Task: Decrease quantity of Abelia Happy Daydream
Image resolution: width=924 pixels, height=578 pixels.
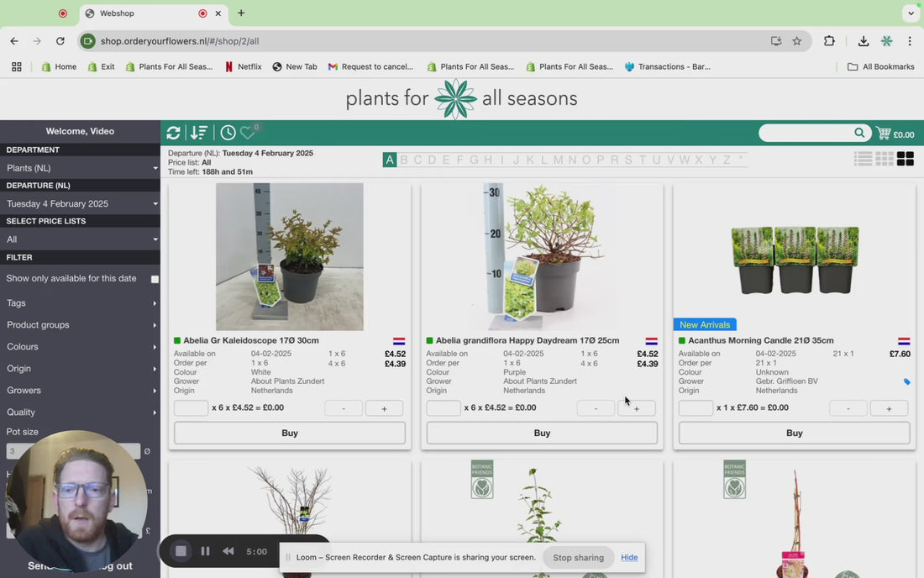Action: coord(596,408)
